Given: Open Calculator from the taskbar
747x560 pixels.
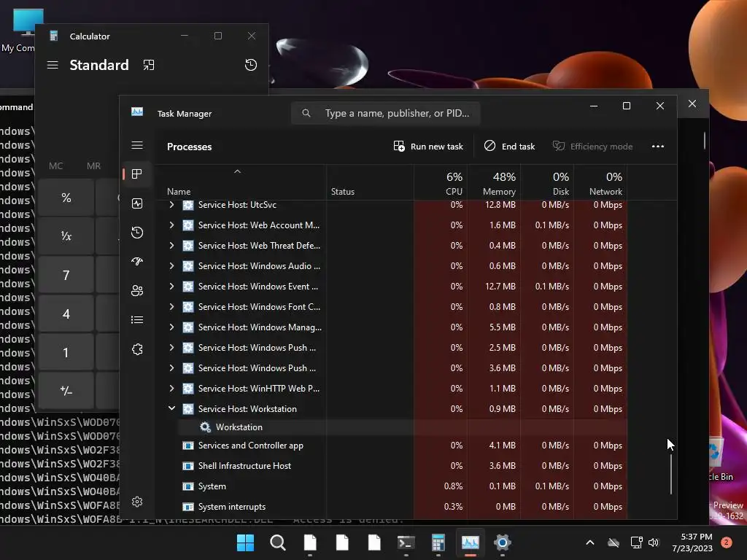Looking at the screenshot, I should coord(438,542).
